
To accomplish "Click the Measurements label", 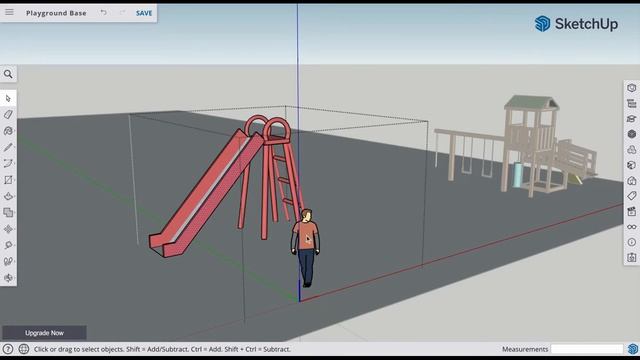I will [x=525, y=349].
